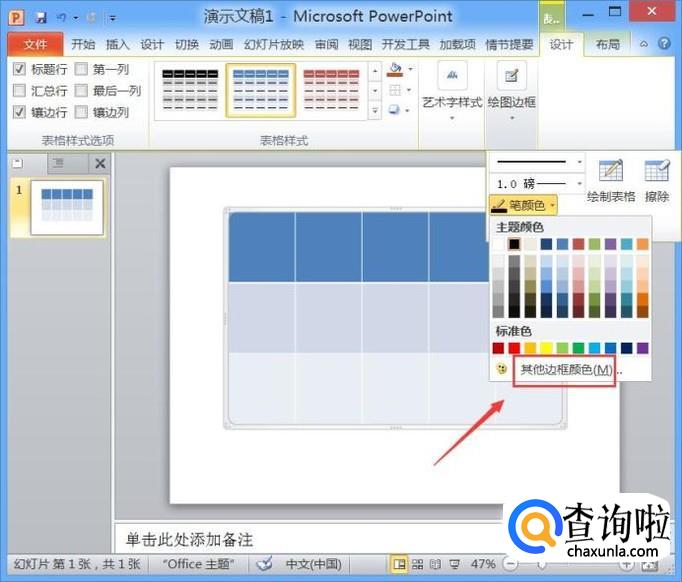Expand the Pen Color (笔颜色) dropdown

click(523, 205)
